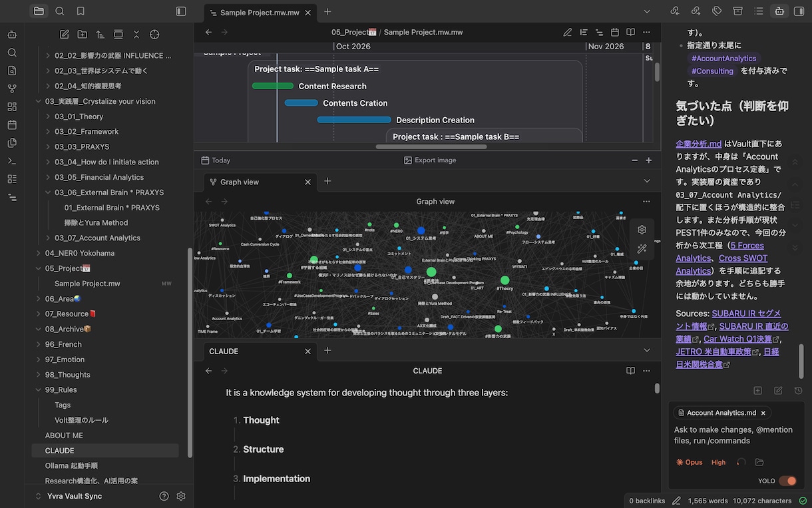Click the New note icon in file explorer
The width and height of the screenshot is (812, 508).
click(x=65, y=35)
